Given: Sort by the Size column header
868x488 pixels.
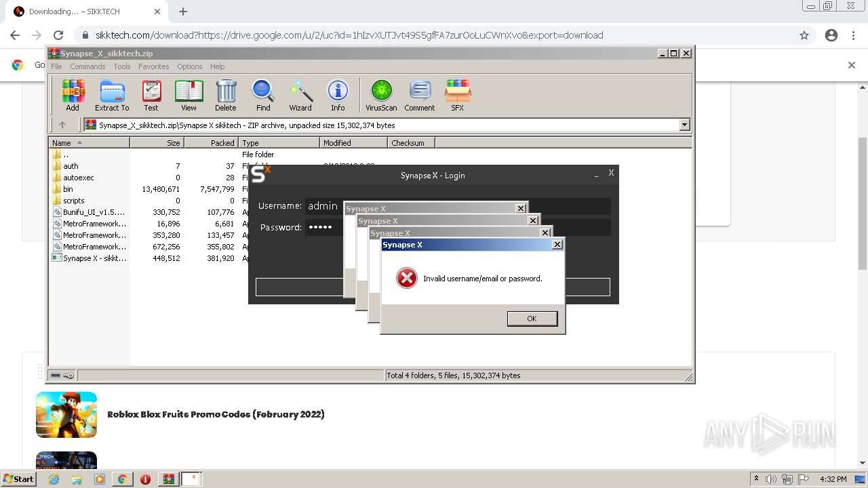Looking at the screenshot, I should (157, 143).
